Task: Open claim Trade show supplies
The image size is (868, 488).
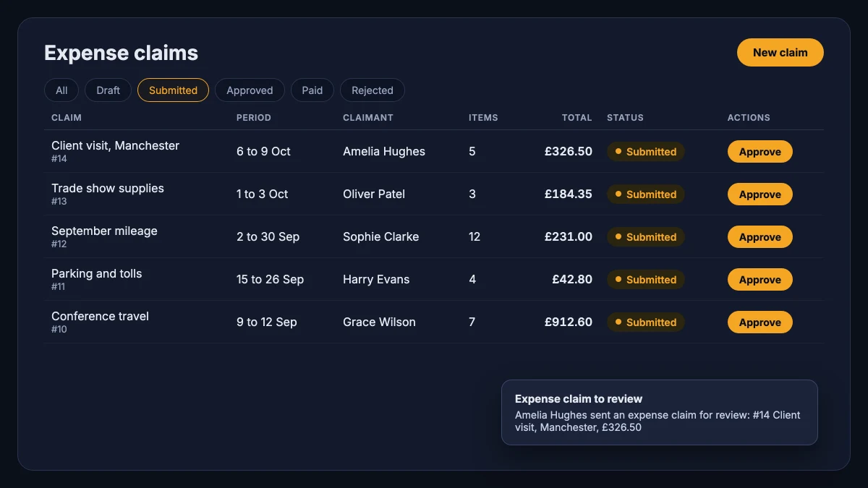Action: pyautogui.click(x=108, y=188)
